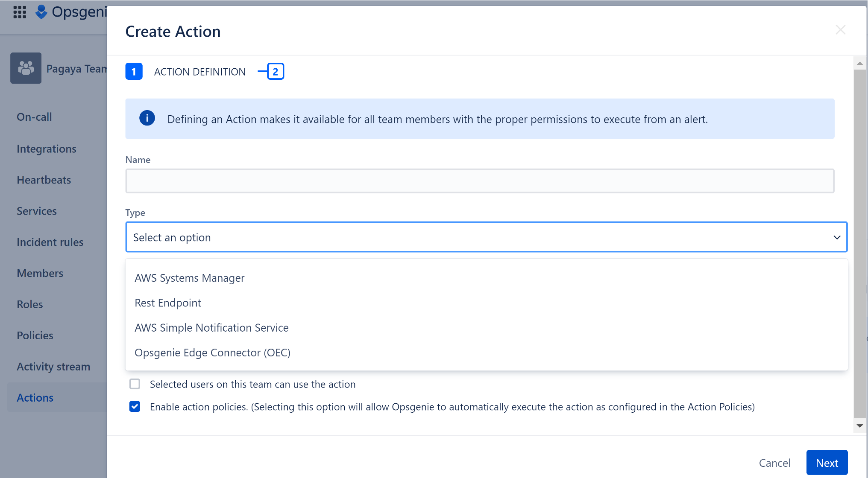Open Members in the sidebar
The width and height of the screenshot is (868, 478).
point(40,273)
